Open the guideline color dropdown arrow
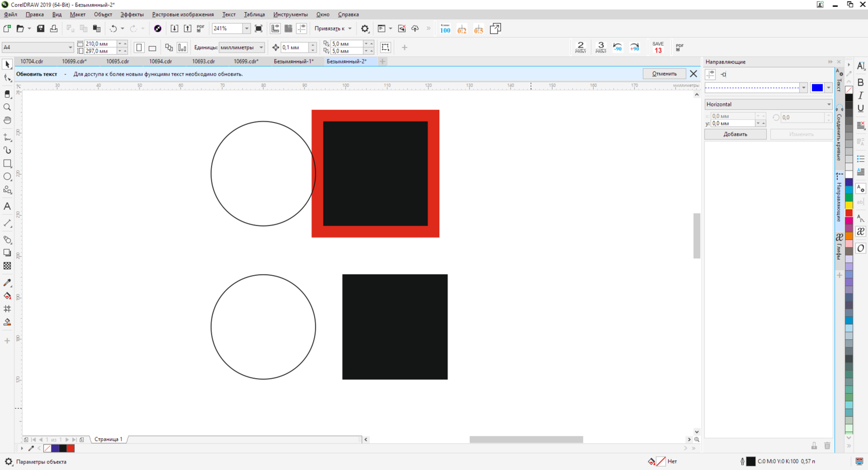The width and height of the screenshot is (868, 470). (829, 87)
